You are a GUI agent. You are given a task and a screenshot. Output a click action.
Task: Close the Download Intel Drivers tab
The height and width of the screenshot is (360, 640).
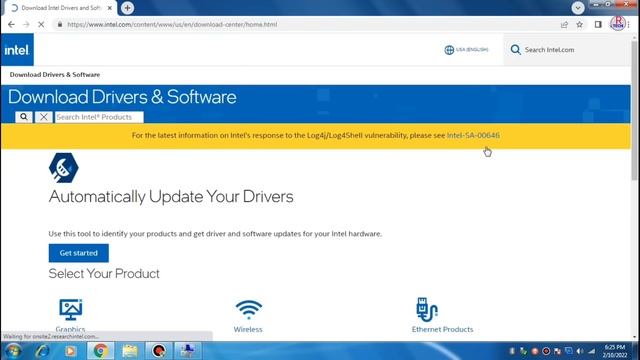click(109, 8)
